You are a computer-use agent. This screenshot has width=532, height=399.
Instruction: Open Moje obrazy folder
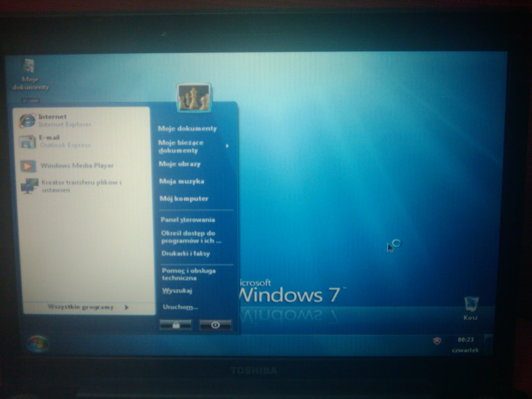tap(180, 164)
